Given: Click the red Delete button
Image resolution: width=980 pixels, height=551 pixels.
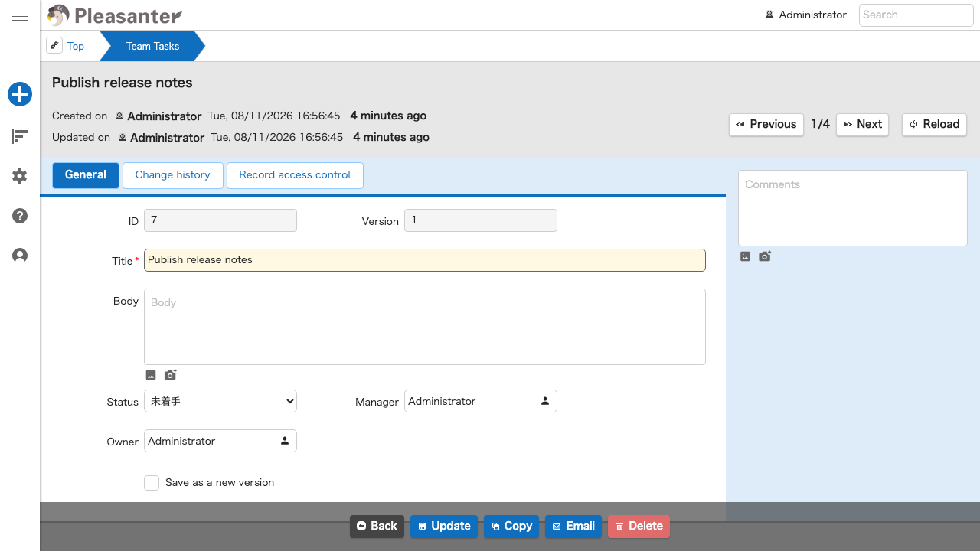Looking at the screenshot, I should [639, 527].
